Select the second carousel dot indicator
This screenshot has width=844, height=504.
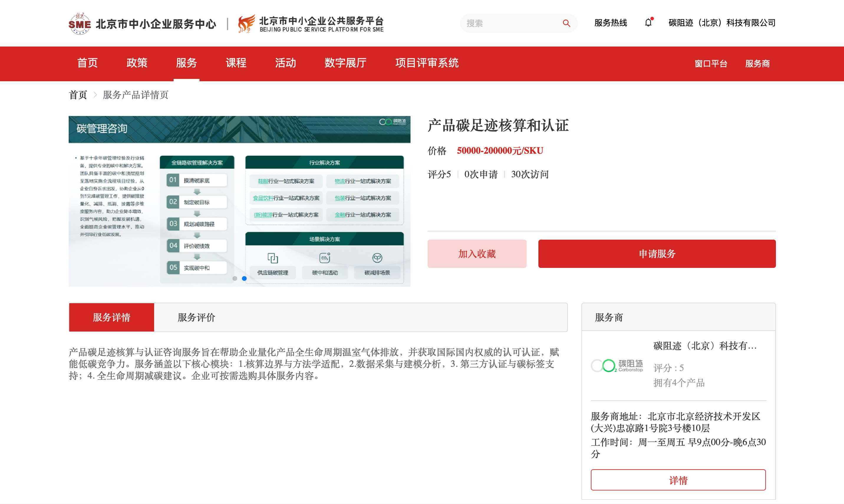tap(244, 278)
